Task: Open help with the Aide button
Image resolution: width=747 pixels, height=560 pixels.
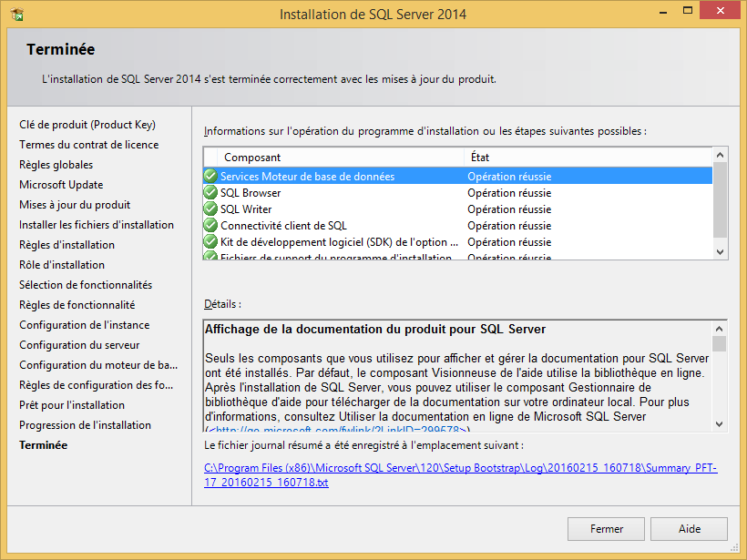Action: [689, 528]
